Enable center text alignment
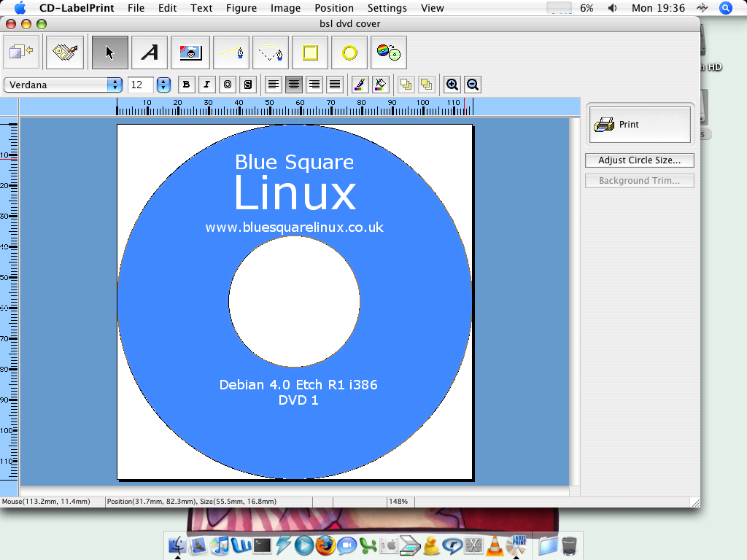Screen dimensions: 747x560 [x=294, y=85]
